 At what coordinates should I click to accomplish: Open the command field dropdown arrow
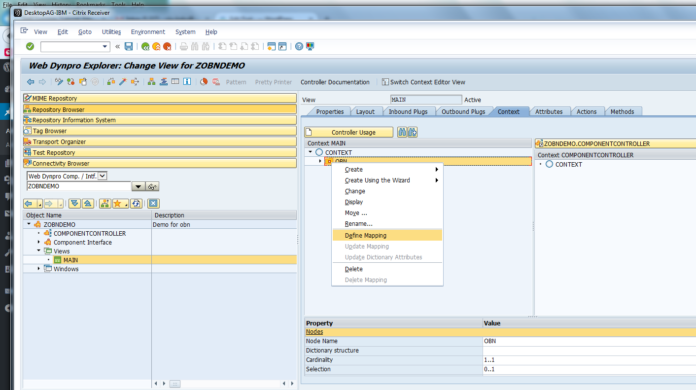tap(105, 46)
